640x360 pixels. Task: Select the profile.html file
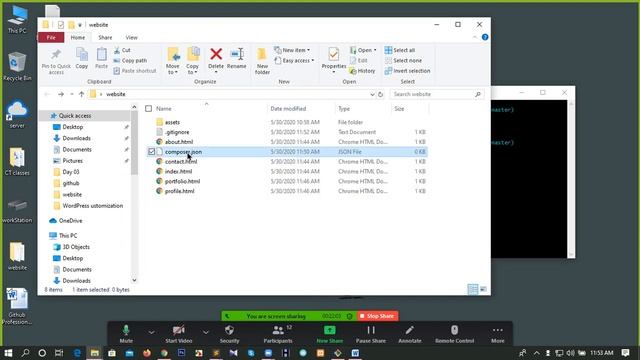(180, 191)
